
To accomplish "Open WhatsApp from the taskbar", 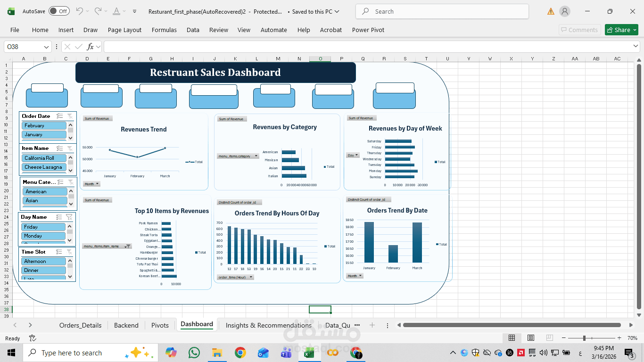I will pos(194,352).
